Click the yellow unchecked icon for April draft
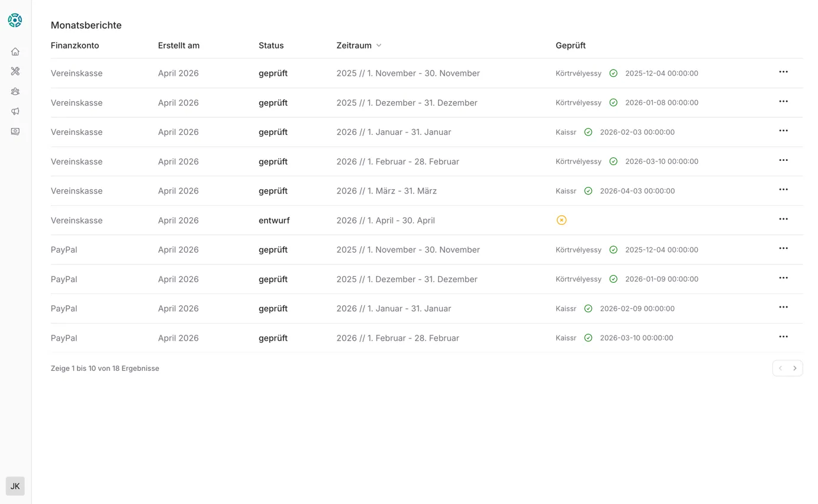818x504 pixels. pyautogui.click(x=561, y=220)
